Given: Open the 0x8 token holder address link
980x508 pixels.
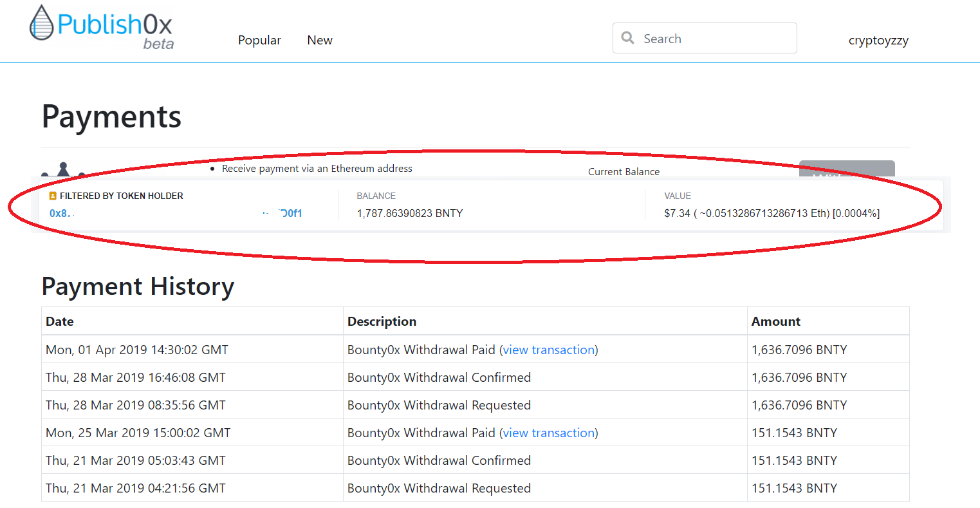Looking at the screenshot, I should [176, 213].
